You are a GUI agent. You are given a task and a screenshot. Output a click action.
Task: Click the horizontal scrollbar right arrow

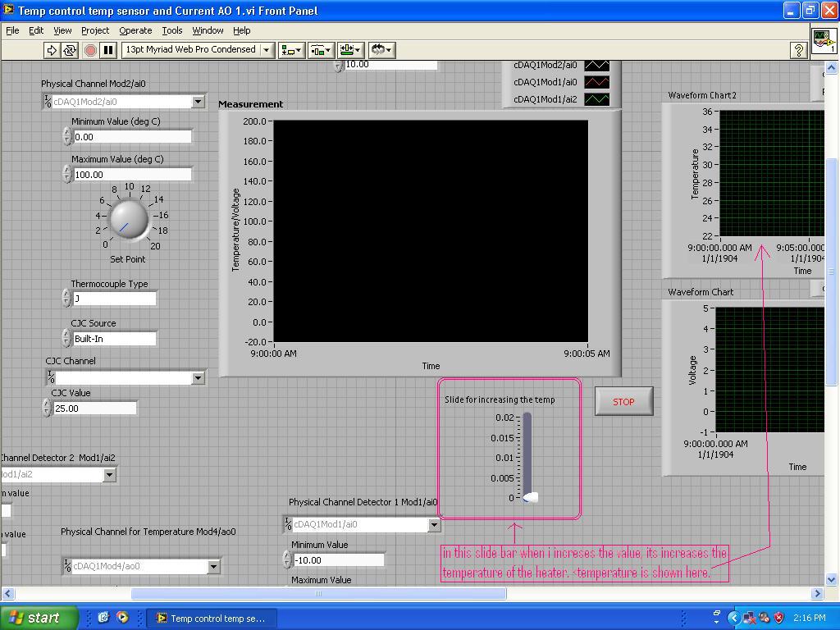[817, 594]
